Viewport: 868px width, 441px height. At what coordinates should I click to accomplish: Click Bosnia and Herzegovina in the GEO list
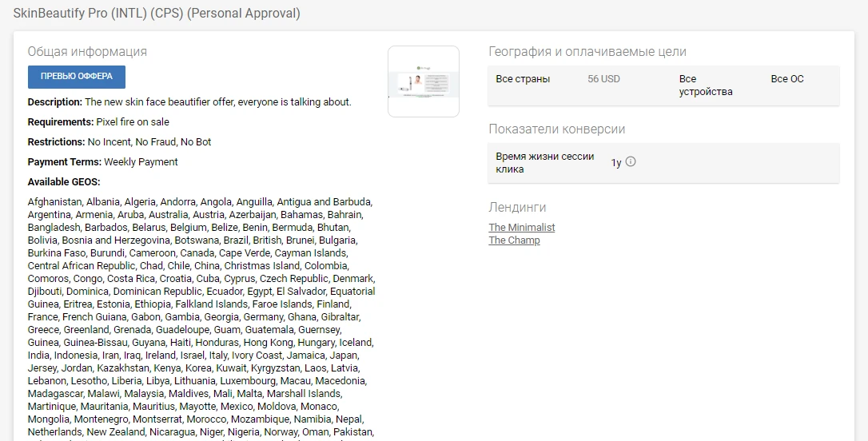[x=116, y=240]
